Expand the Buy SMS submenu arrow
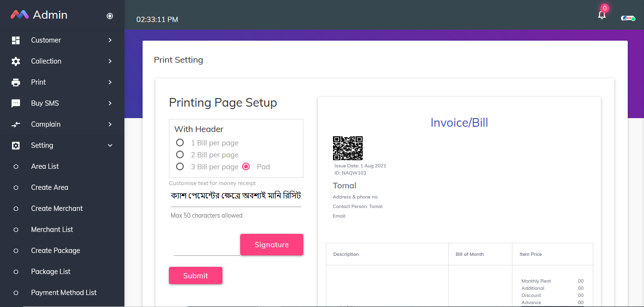The image size is (644, 307). [x=110, y=103]
